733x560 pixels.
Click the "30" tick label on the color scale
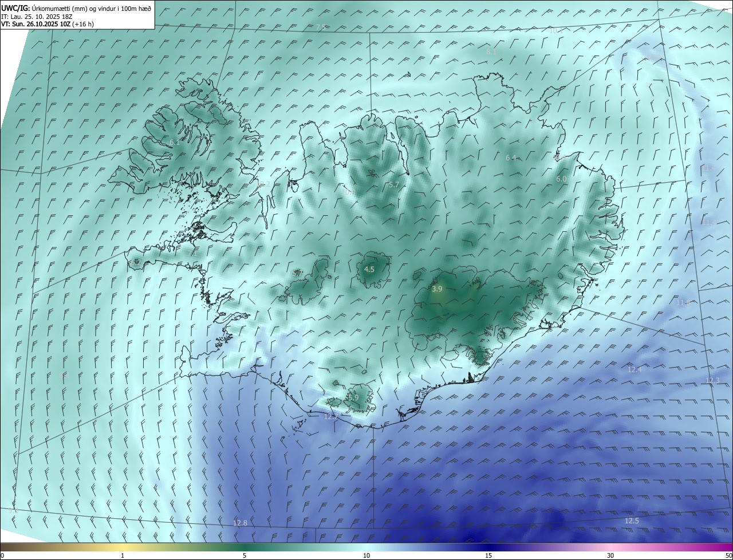pyautogui.click(x=610, y=555)
